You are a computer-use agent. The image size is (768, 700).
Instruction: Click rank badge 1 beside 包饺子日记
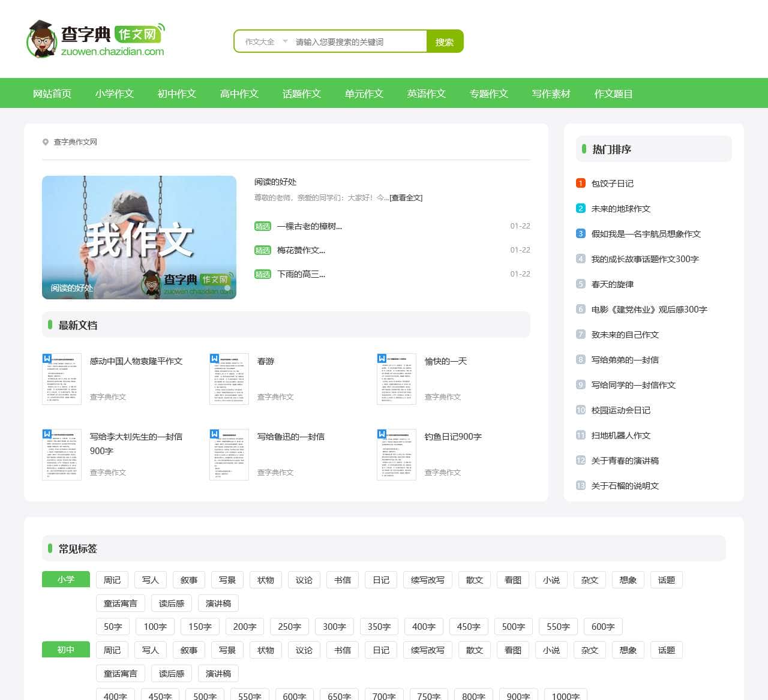580,183
